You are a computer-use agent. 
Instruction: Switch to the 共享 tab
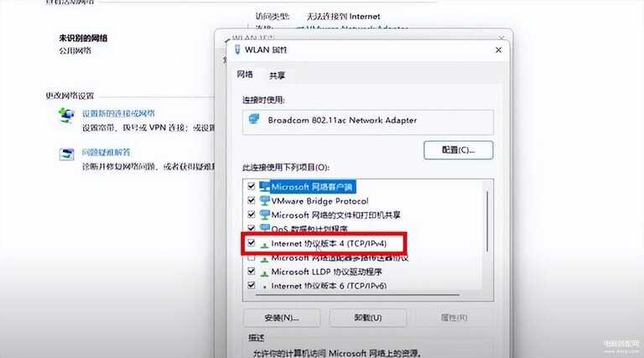click(x=277, y=75)
